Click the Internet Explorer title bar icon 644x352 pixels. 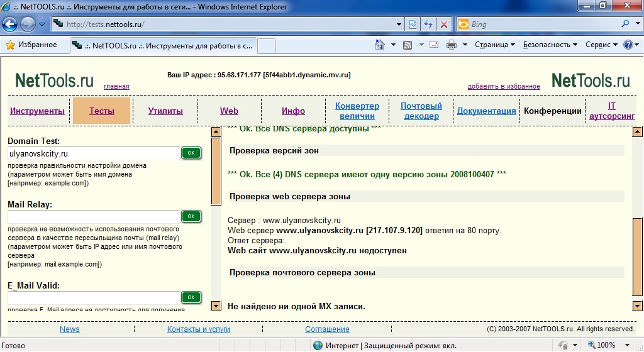click(x=6, y=6)
